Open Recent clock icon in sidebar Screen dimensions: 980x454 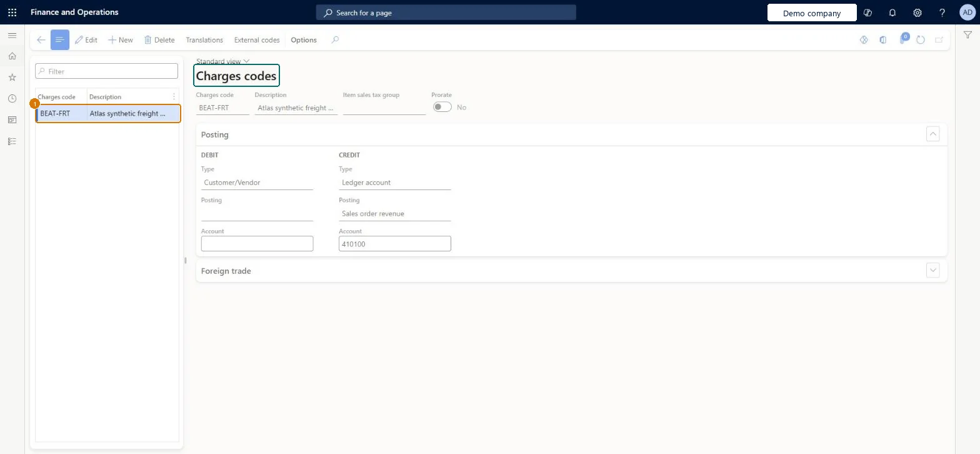12,99
